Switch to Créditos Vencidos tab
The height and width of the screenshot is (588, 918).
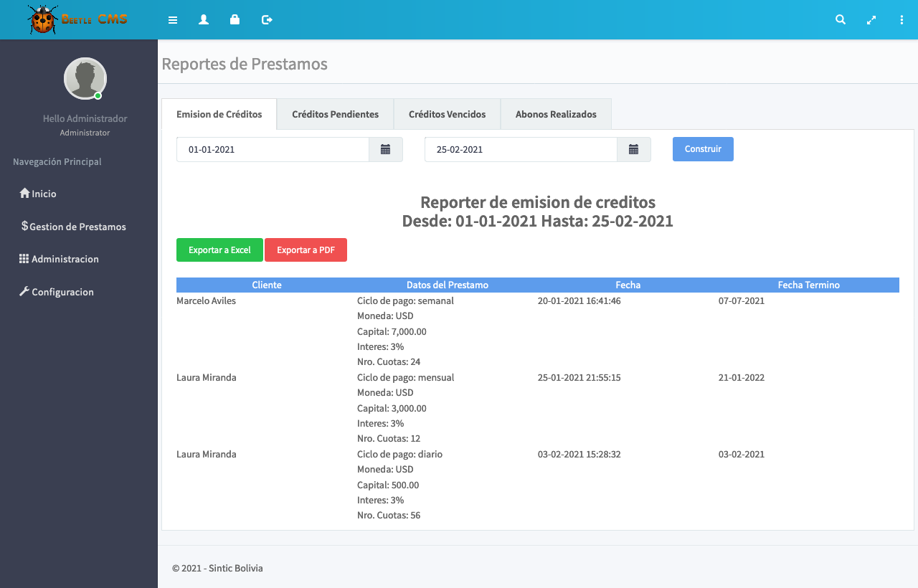[x=447, y=114]
